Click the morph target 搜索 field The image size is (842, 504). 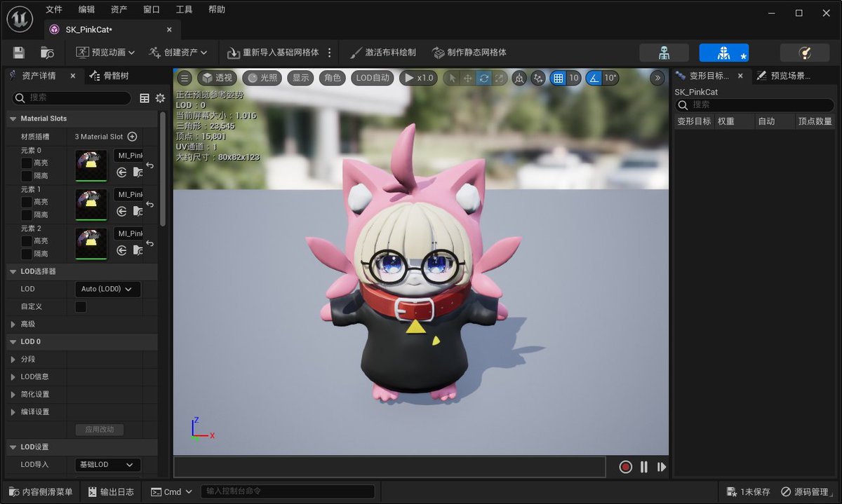754,104
